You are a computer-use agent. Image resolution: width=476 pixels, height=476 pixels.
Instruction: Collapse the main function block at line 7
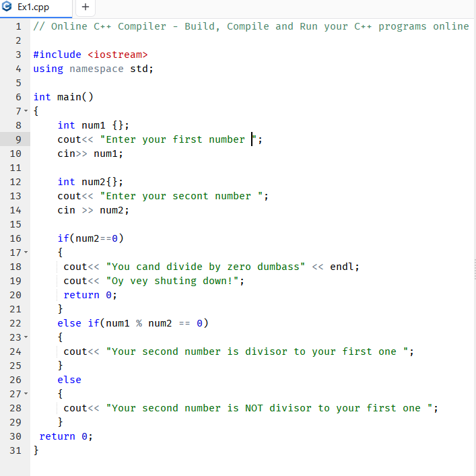pyautogui.click(x=25, y=111)
